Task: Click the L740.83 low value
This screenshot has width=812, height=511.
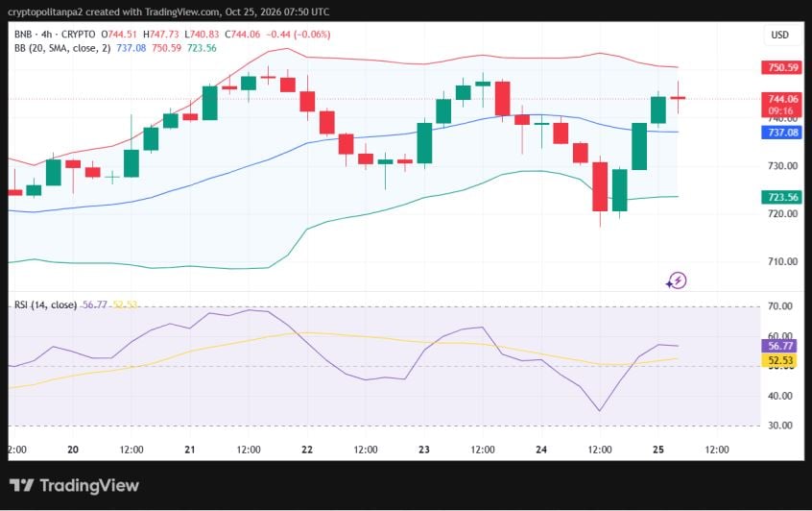Action: tap(202, 35)
